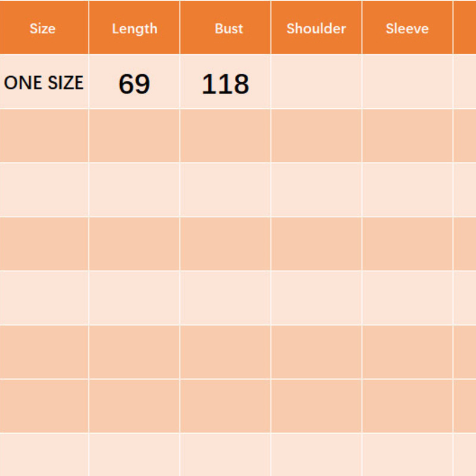Select the second-row empty cell under Shoulder
476x476 pixels.
point(316,136)
